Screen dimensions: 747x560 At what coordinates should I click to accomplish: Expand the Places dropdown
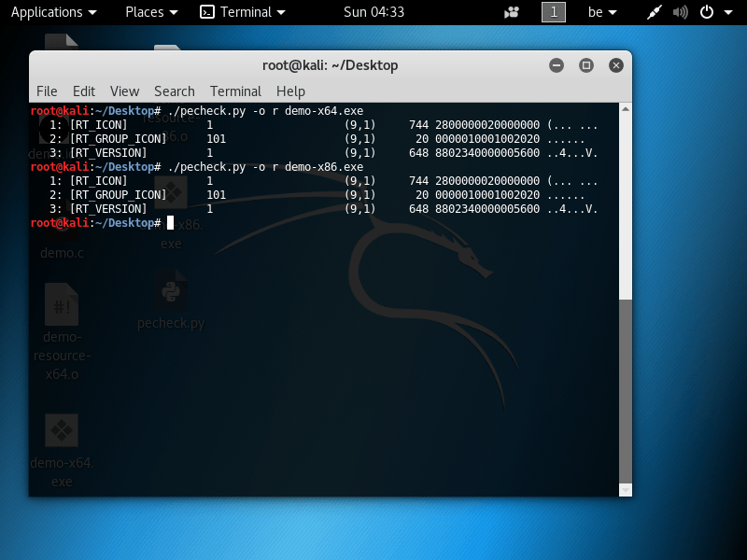(x=151, y=12)
